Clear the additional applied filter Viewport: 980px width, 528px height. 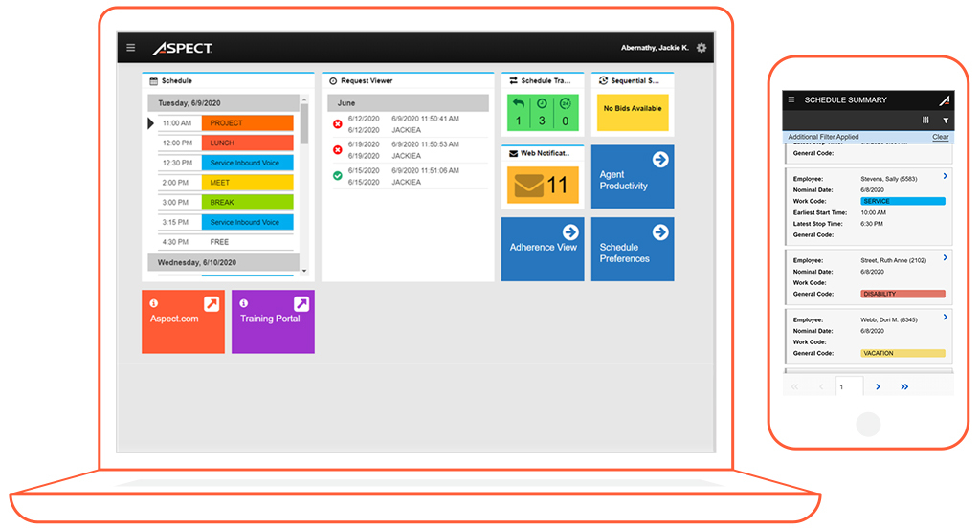tap(940, 137)
